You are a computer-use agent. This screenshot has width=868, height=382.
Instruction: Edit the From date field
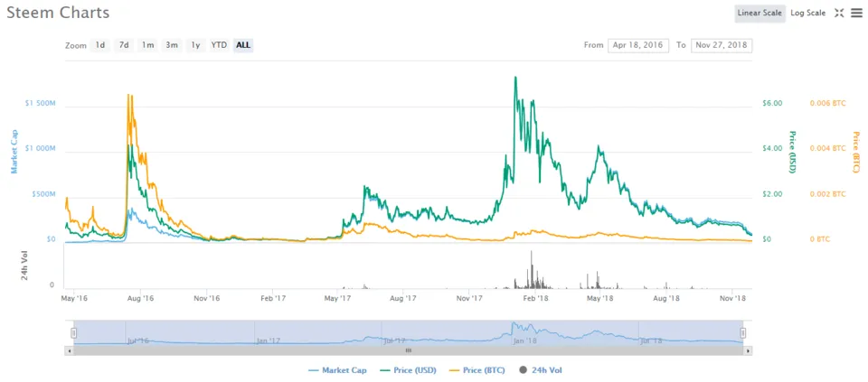638,45
